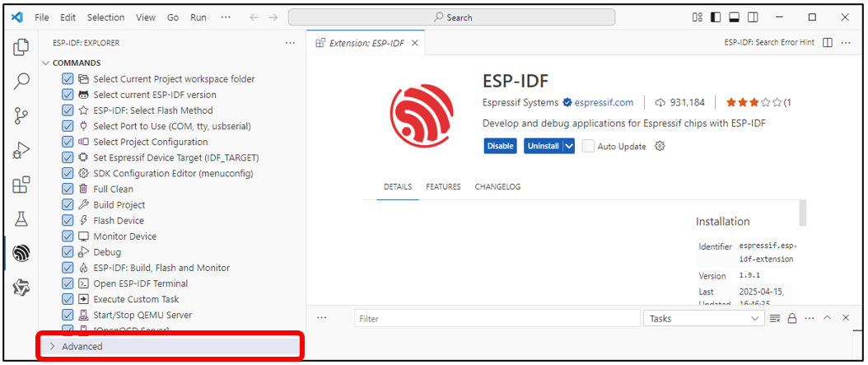The width and height of the screenshot is (868, 365).
Task: Go back with the left arrow
Action: click(x=254, y=18)
